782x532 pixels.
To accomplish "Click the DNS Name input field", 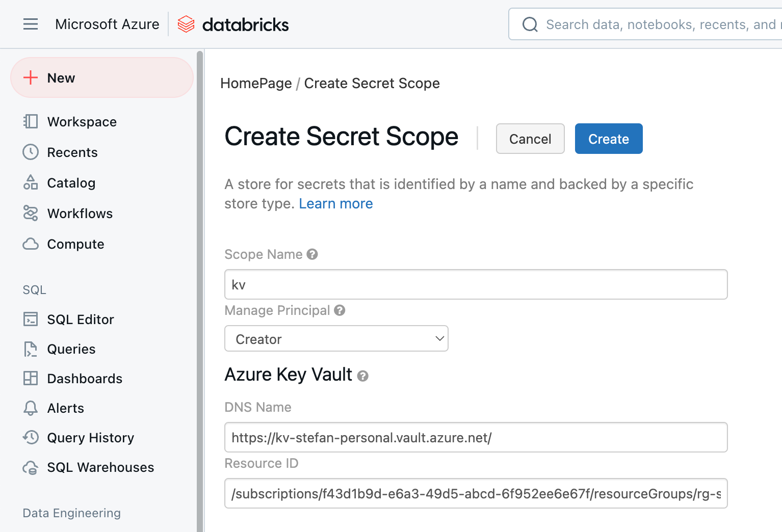I will click(476, 437).
